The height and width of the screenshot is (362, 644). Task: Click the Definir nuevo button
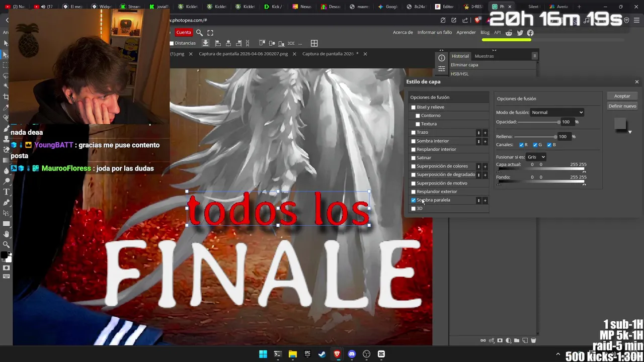(x=622, y=106)
